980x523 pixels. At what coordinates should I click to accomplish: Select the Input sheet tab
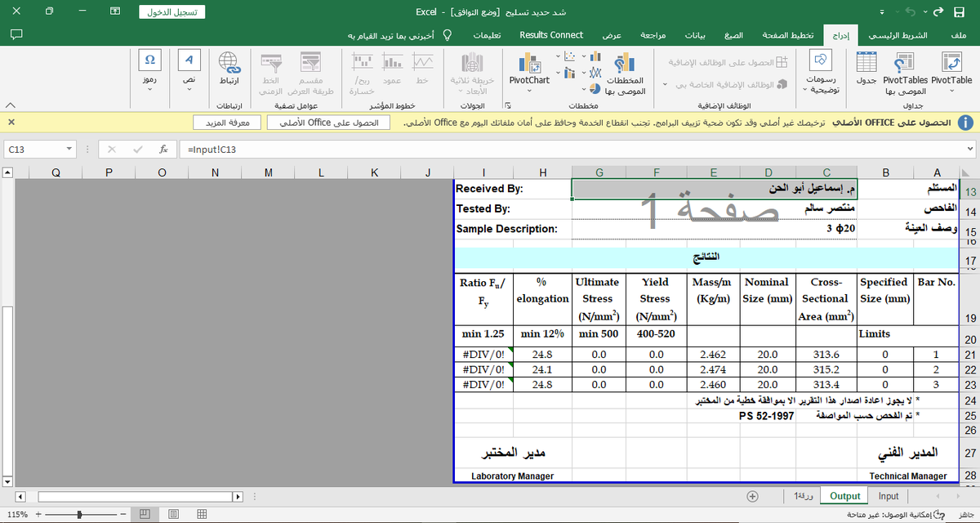point(889,496)
